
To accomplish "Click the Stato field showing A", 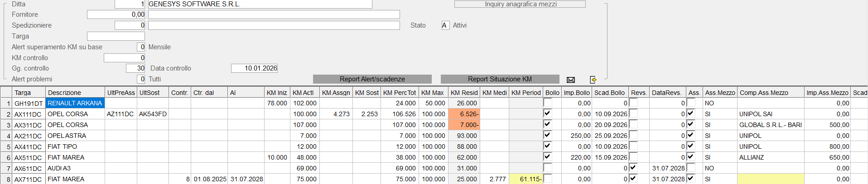I will coord(444,25).
